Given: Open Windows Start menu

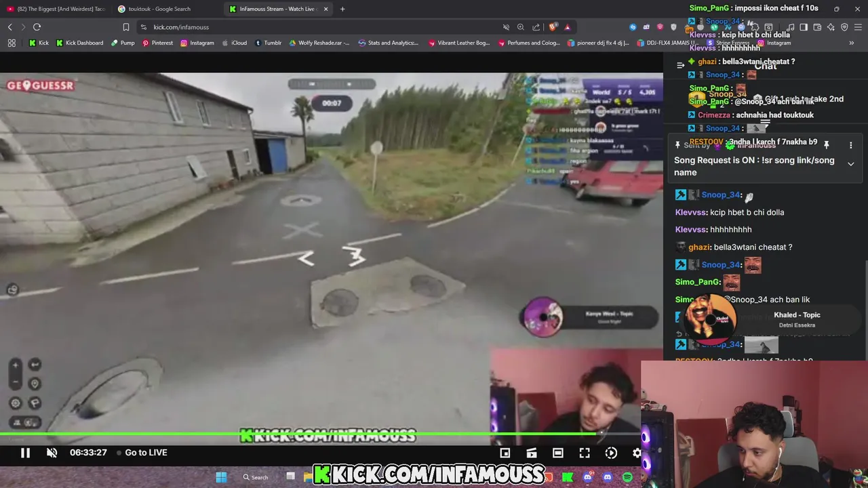Looking at the screenshot, I should (221, 477).
